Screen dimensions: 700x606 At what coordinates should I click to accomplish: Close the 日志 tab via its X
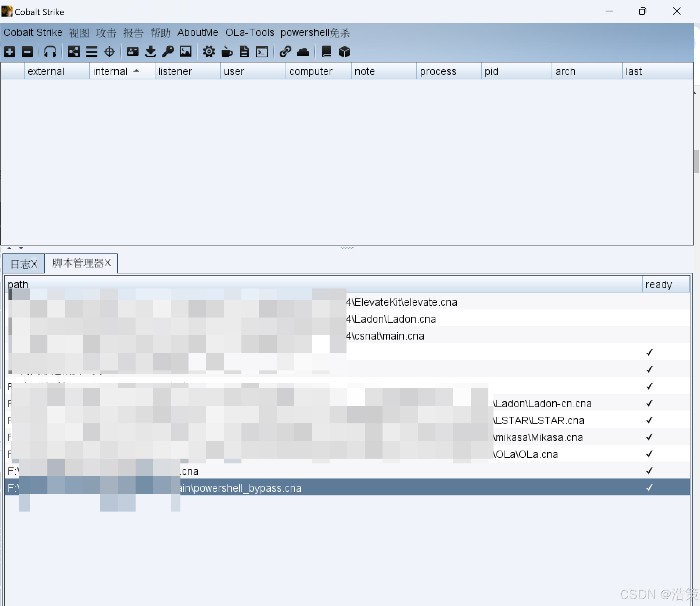pyautogui.click(x=34, y=264)
